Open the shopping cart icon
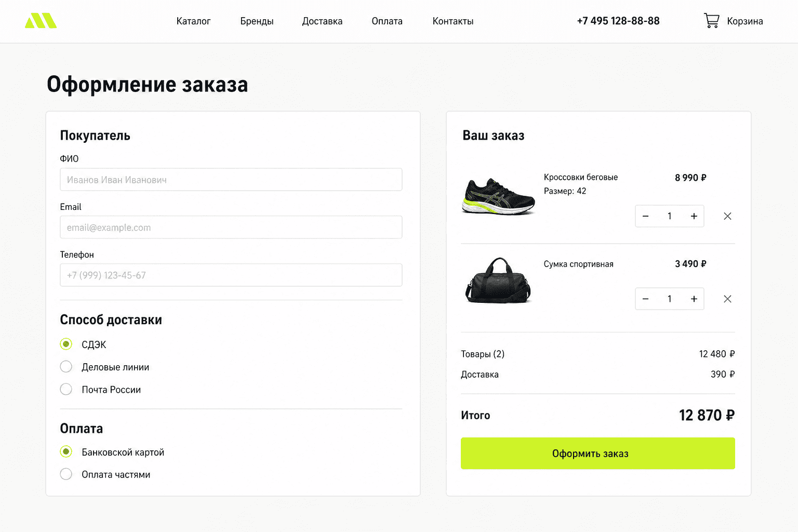The image size is (798, 532). pos(711,21)
